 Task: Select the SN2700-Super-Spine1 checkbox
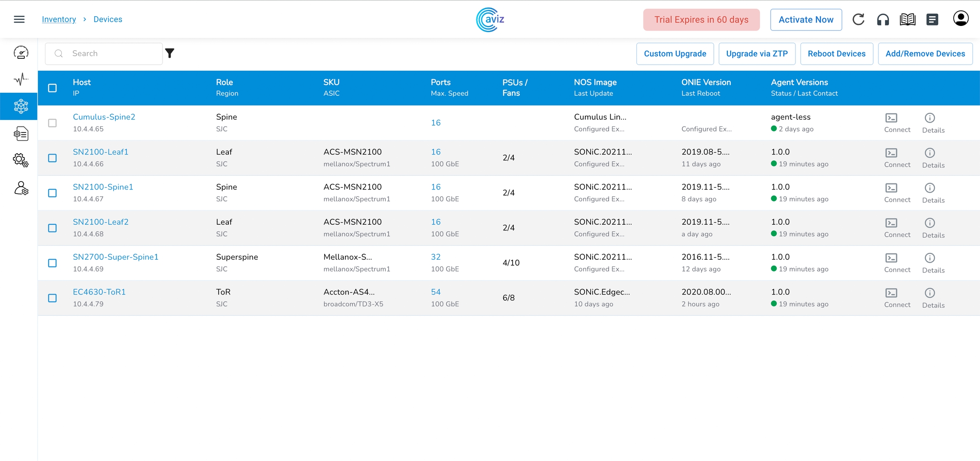point(52,263)
